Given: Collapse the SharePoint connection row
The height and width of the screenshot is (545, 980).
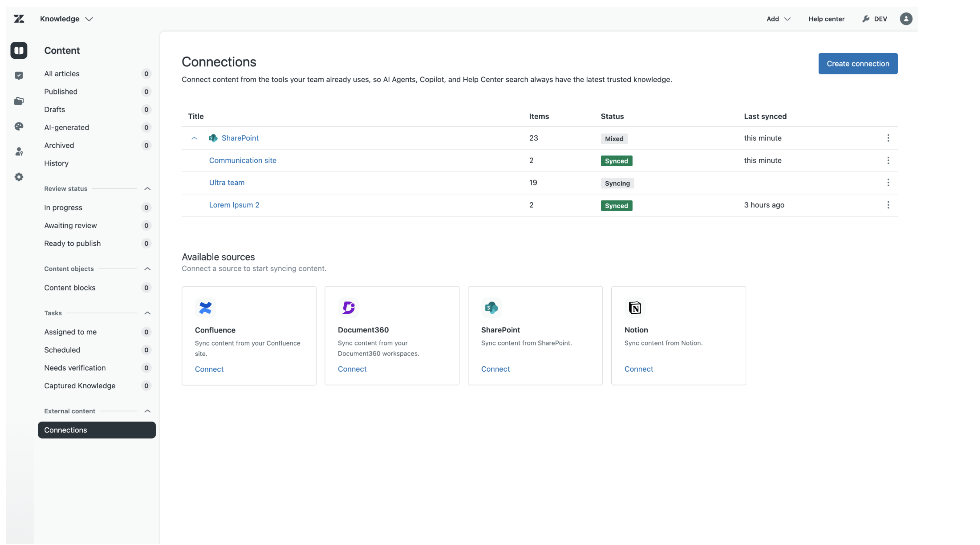Looking at the screenshot, I should [x=194, y=138].
